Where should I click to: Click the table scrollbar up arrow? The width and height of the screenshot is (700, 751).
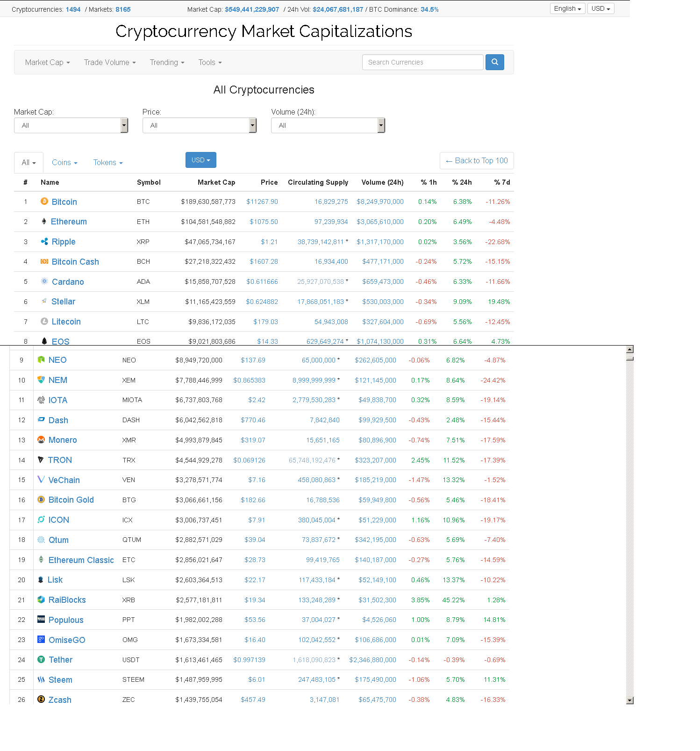pos(630,349)
